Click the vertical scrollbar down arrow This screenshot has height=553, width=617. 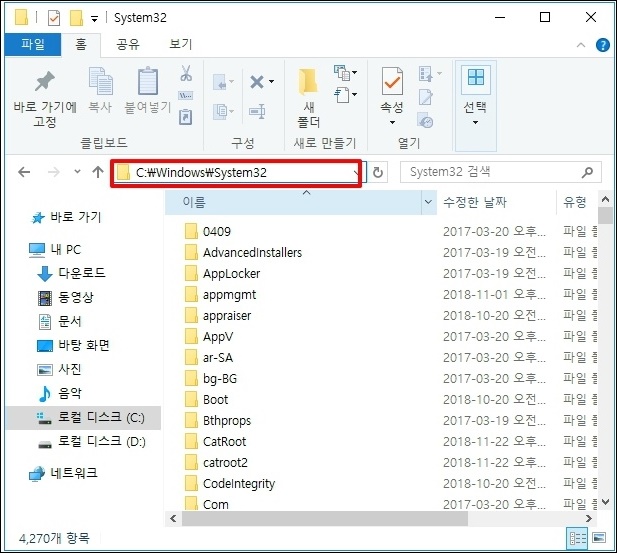point(606,502)
